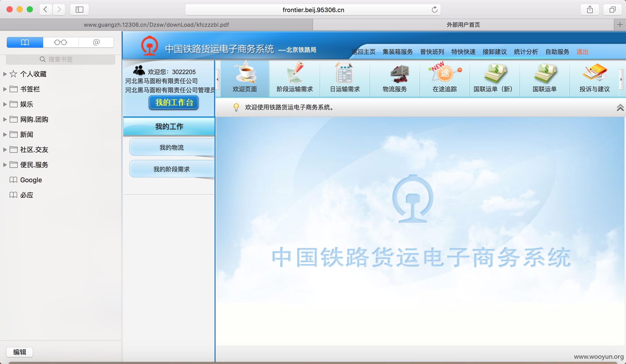Switch sidebar to Bookmarks view
The image size is (626, 364).
click(x=25, y=42)
